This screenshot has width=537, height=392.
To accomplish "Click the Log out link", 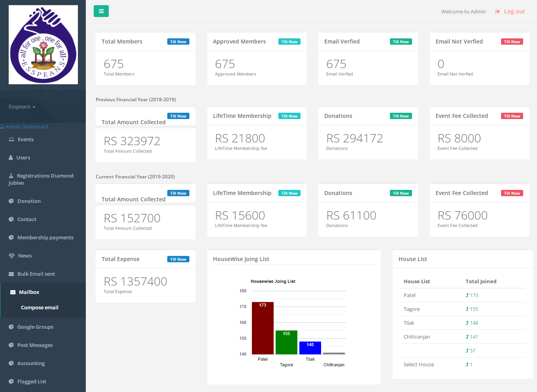I will point(514,11).
